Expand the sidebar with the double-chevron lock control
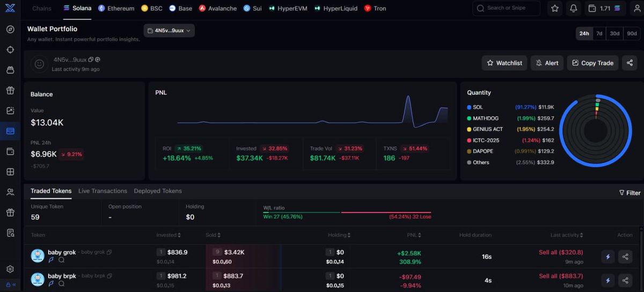The width and height of the screenshot is (644, 292). [11, 285]
